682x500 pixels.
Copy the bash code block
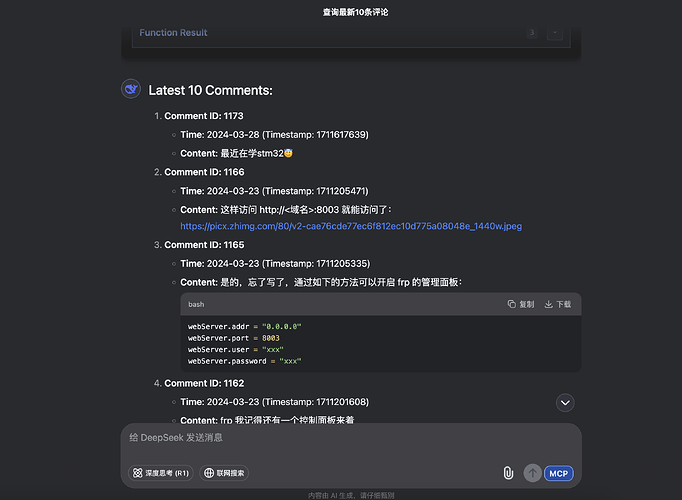tap(521, 304)
